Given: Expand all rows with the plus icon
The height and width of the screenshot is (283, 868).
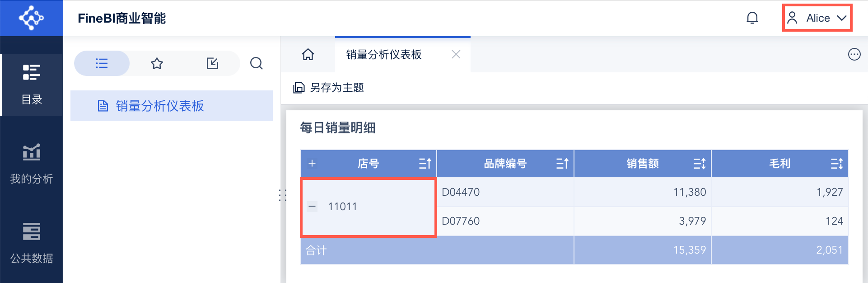Looking at the screenshot, I should click(312, 163).
